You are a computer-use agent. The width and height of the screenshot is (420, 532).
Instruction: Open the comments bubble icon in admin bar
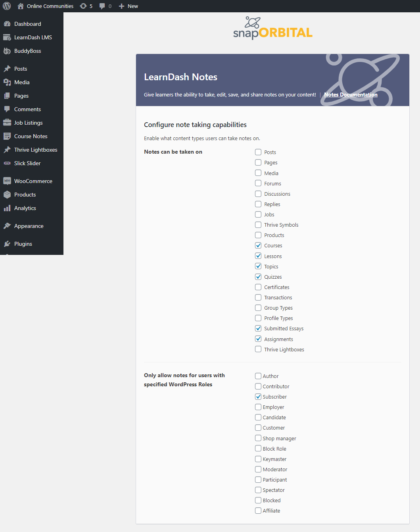(x=102, y=6)
